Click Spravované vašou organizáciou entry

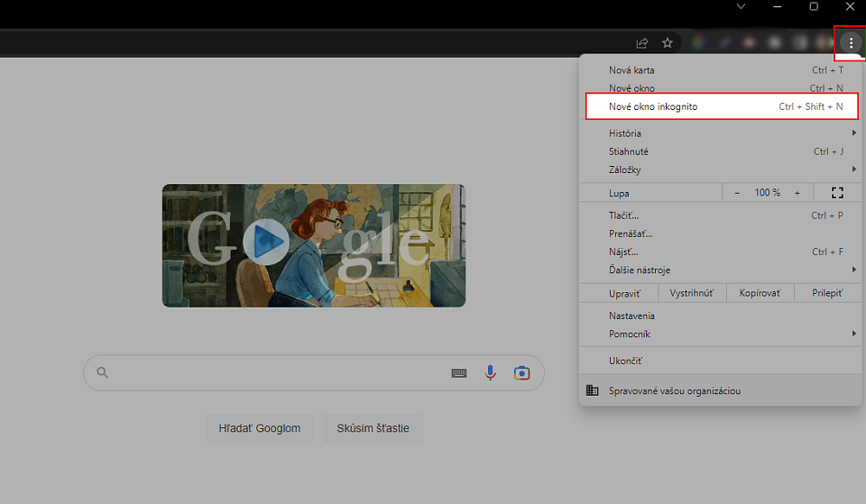(x=720, y=390)
